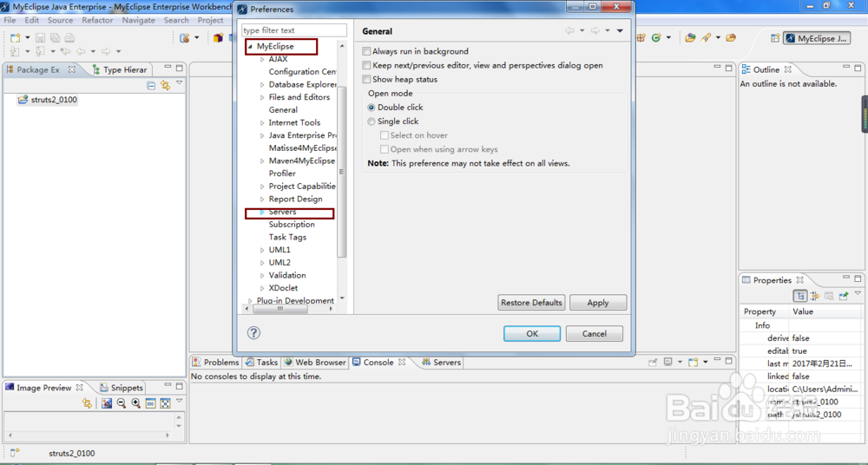
Task: Click the New Java Package icon
Action: point(641,37)
